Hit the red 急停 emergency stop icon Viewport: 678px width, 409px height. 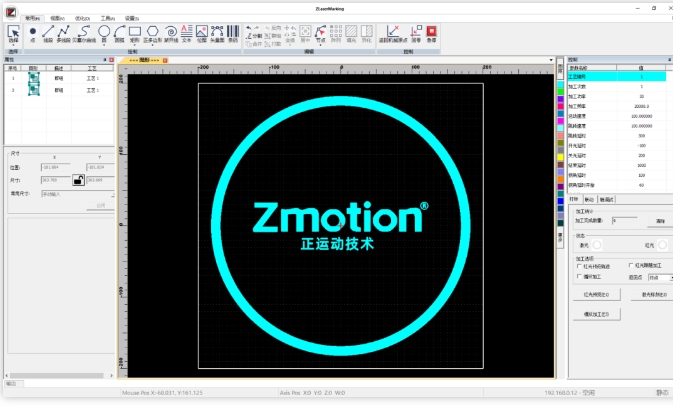pyautogui.click(x=432, y=34)
